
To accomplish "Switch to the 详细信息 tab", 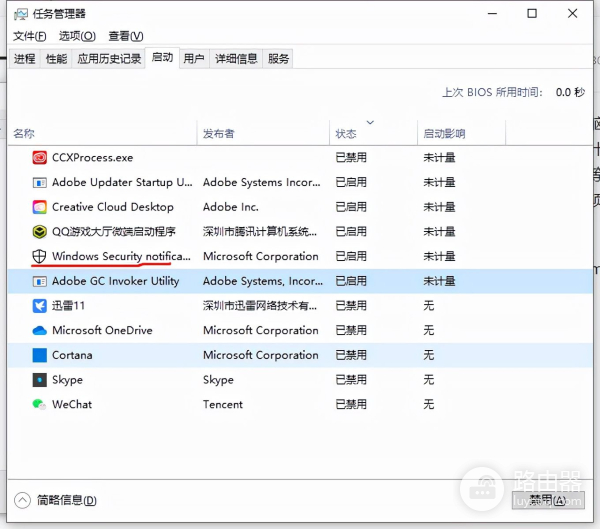I will [x=236, y=59].
